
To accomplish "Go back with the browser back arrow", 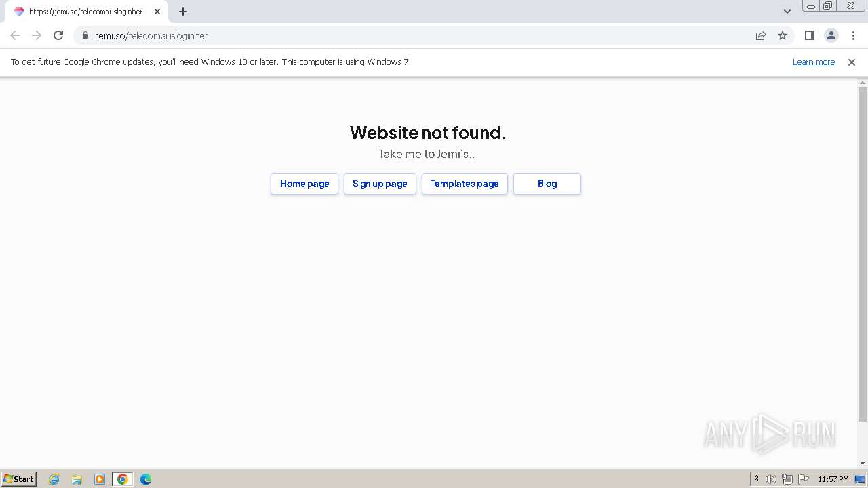I will click(x=15, y=35).
